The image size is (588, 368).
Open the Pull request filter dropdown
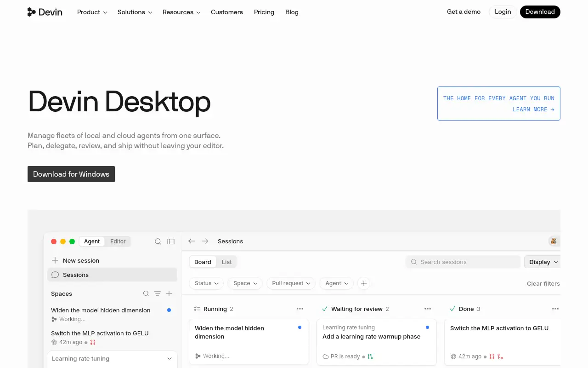pos(291,283)
